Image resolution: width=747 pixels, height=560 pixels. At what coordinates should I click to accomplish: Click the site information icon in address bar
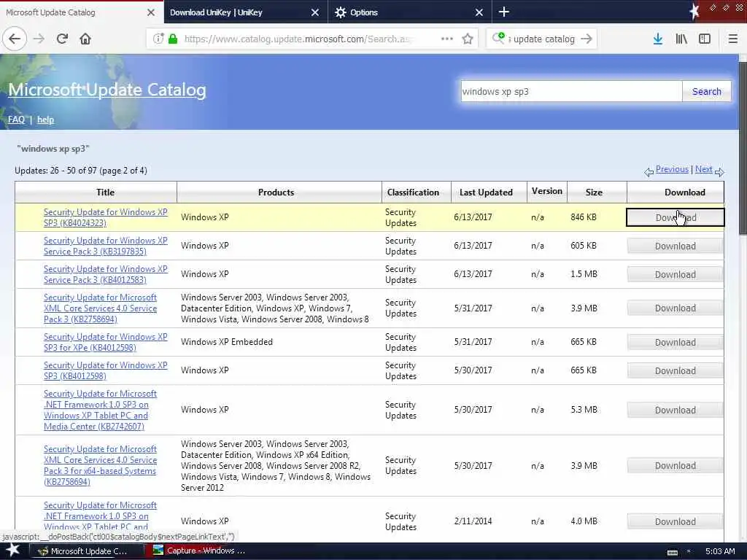[158, 39]
